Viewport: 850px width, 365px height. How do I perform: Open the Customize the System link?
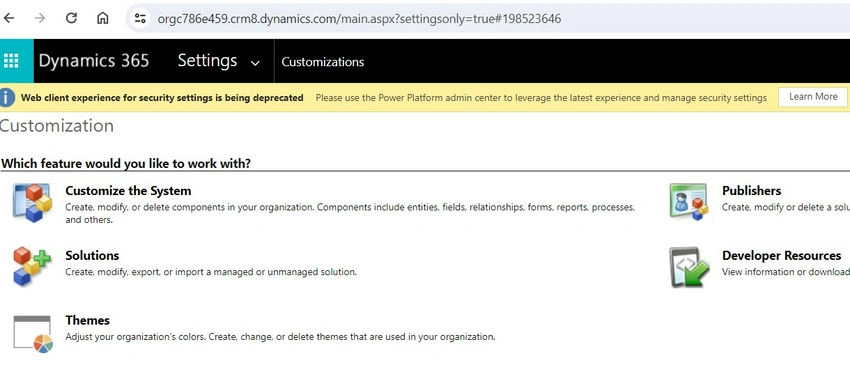(128, 191)
